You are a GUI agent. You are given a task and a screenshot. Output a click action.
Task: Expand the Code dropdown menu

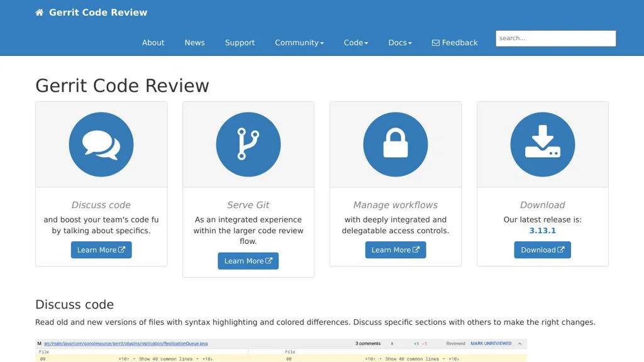[x=356, y=43]
